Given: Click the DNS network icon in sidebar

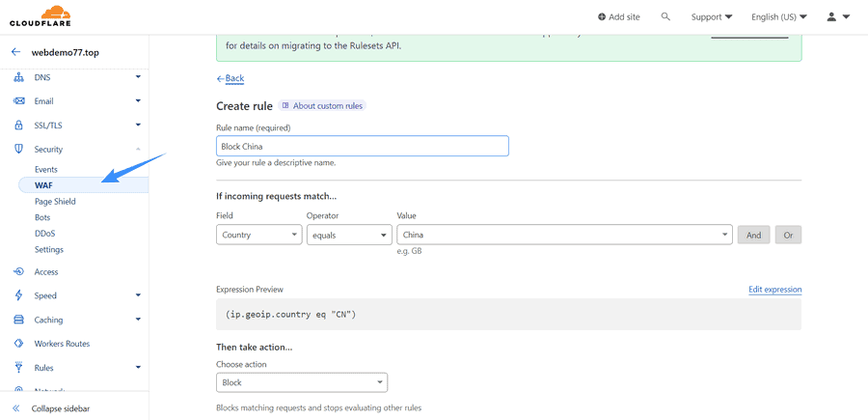Looking at the screenshot, I should (x=19, y=77).
